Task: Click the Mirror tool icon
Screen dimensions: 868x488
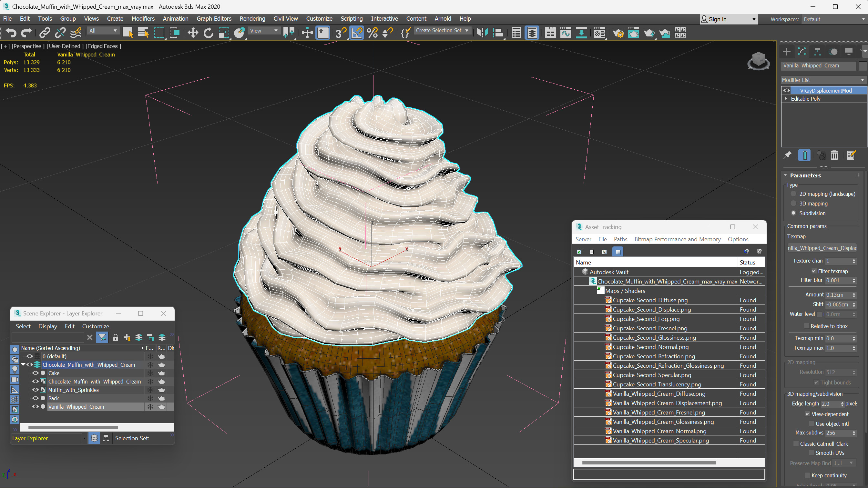Action: (x=483, y=33)
